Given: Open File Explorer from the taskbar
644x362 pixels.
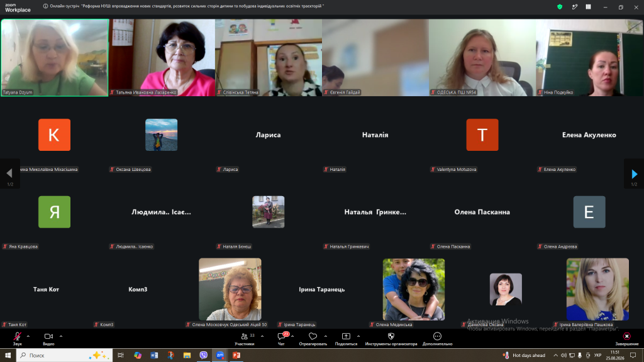Looking at the screenshot, I should [187, 355].
